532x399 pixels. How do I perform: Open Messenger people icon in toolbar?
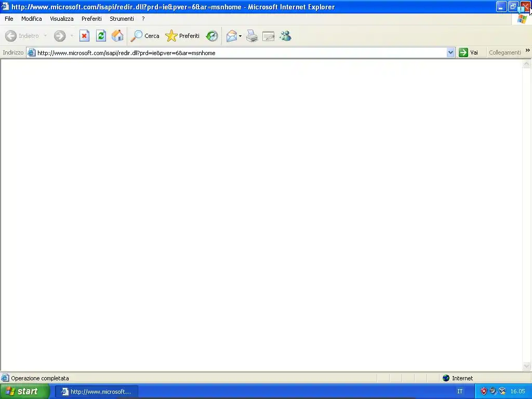click(285, 36)
